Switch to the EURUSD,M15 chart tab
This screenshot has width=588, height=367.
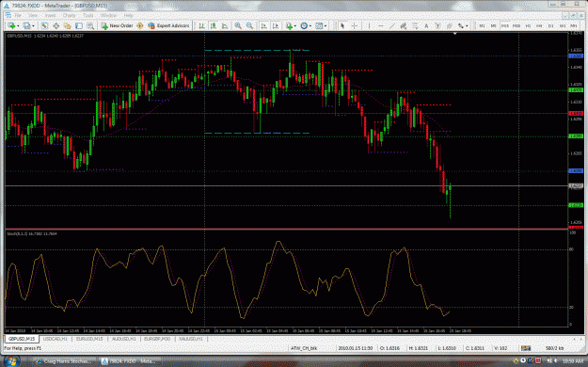(x=89, y=339)
